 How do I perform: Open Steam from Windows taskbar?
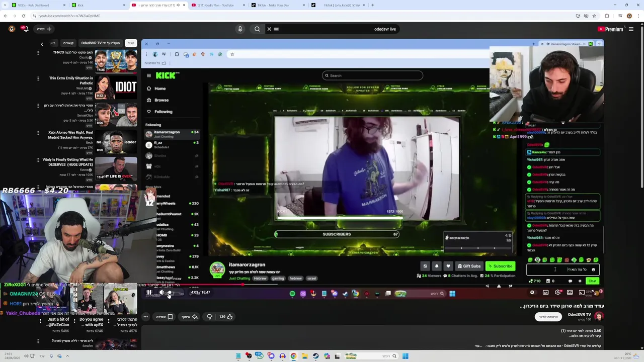(315, 356)
